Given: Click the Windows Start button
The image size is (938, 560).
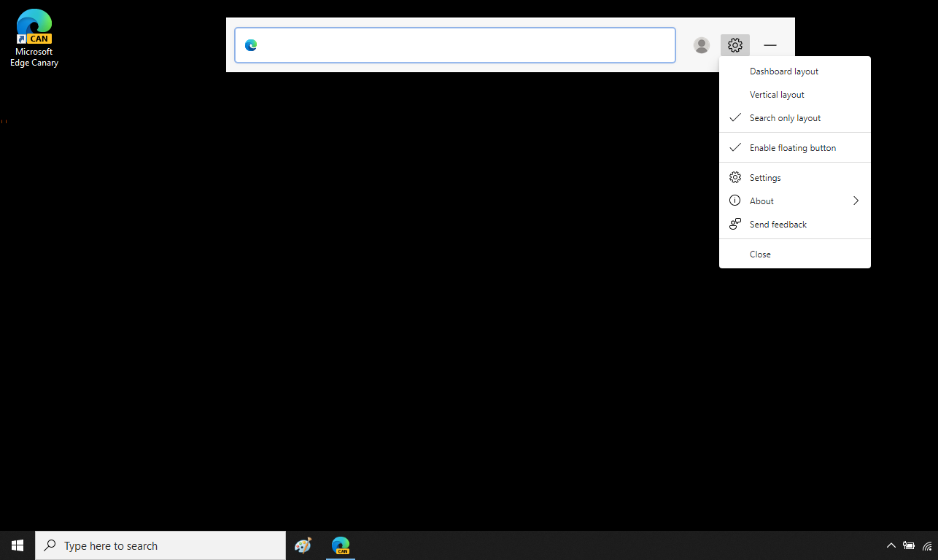Looking at the screenshot, I should click(x=17, y=545).
